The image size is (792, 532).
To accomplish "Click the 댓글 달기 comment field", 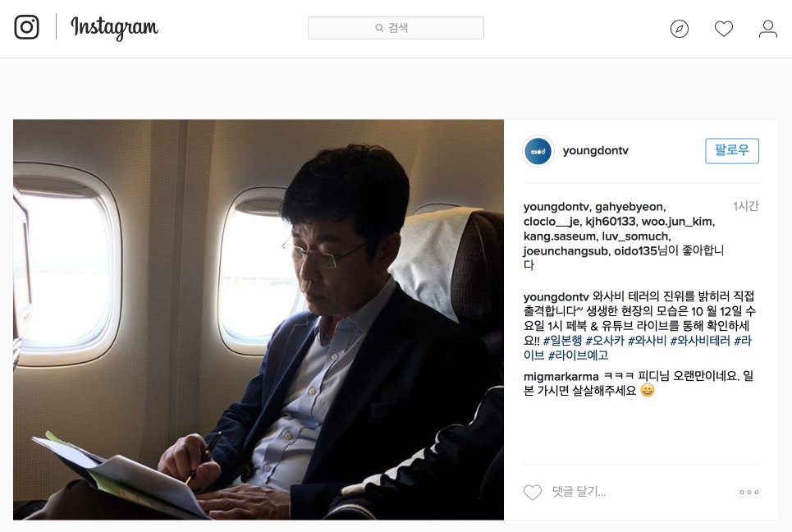I will (x=579, y=492).
